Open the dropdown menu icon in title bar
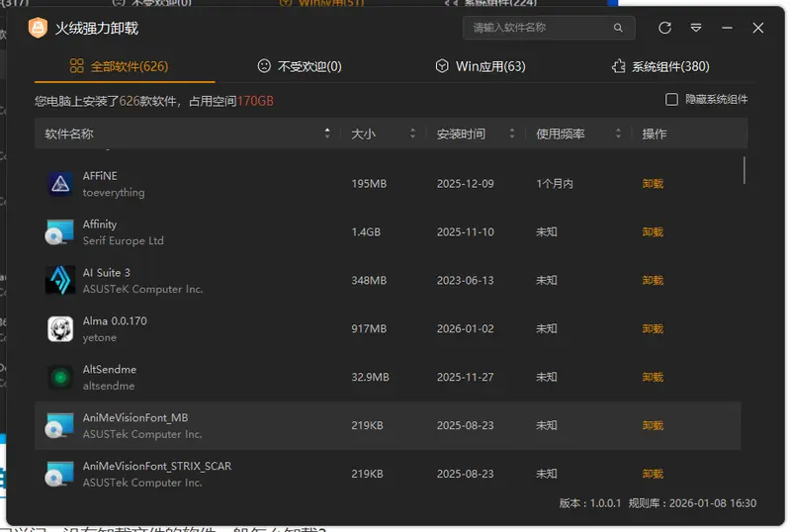 (696, 28)
